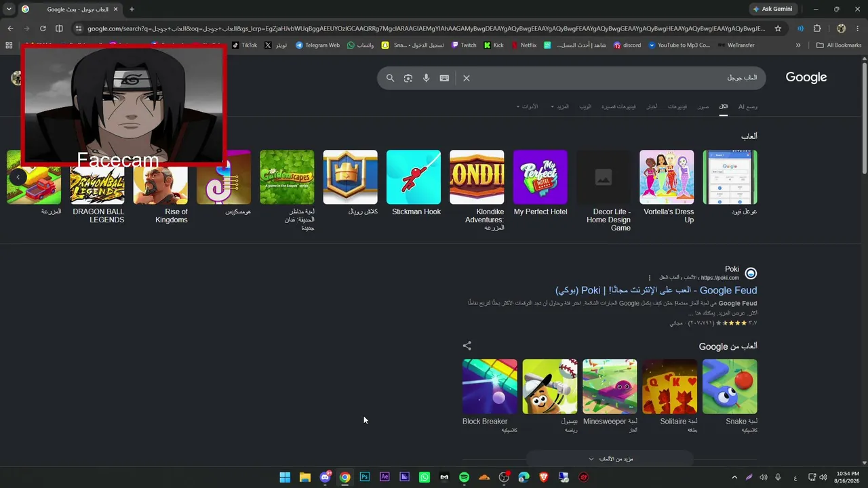Select Vortella's Dress Up game tile
868x488 pixels.
click(667, 177)
